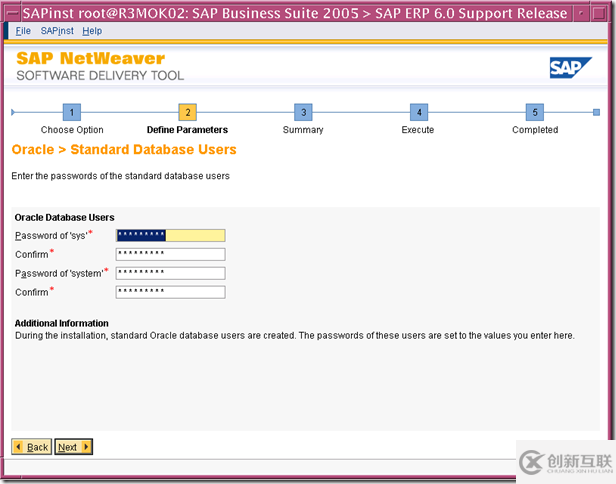Click the "Password of 'system'" label

(x=61, y=273)
